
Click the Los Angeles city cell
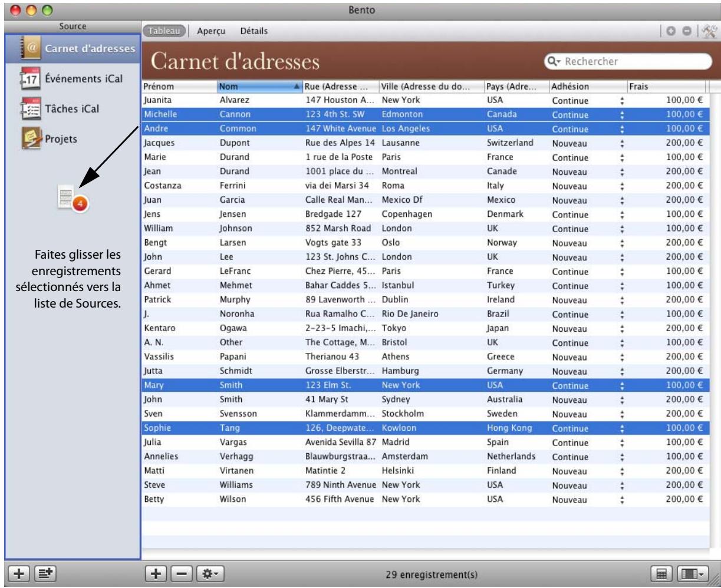[406, 128]
